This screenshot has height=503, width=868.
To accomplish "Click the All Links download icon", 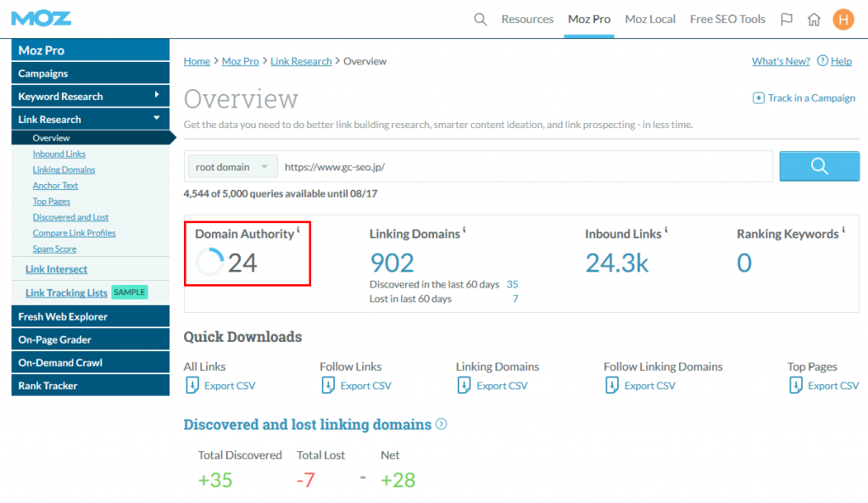I will 192,385.
